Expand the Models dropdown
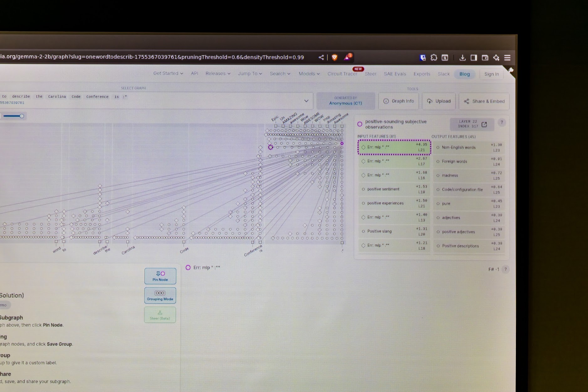 tap(309, 74)
